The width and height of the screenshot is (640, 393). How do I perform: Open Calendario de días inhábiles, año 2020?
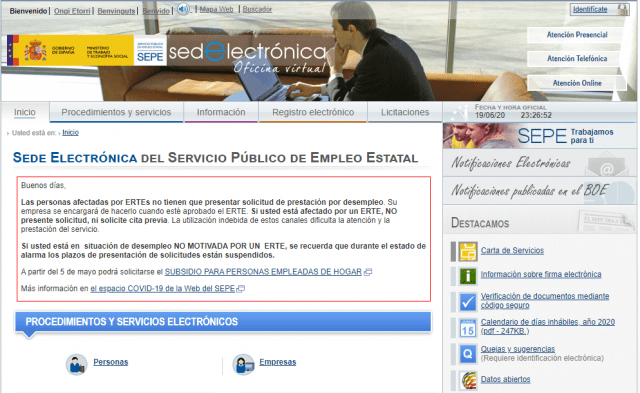pyautogui.click(x=548, y=326)
